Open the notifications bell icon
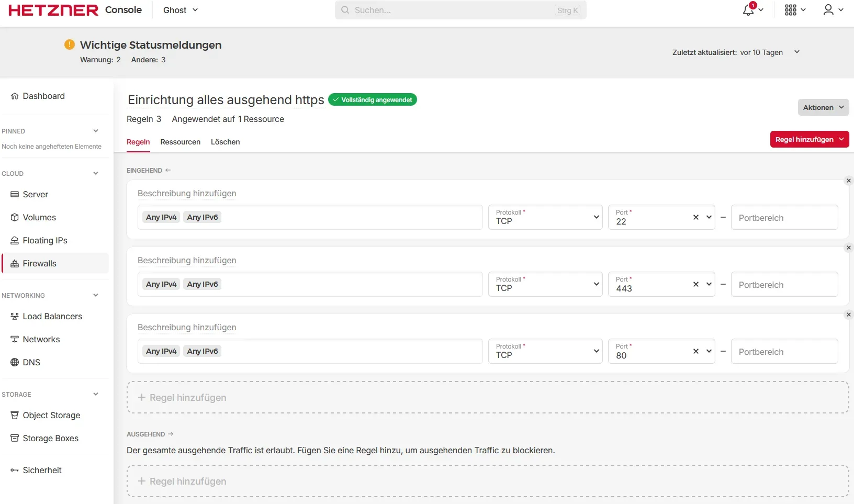The height and width of the screenshot is (504, 854). [749, 10]
